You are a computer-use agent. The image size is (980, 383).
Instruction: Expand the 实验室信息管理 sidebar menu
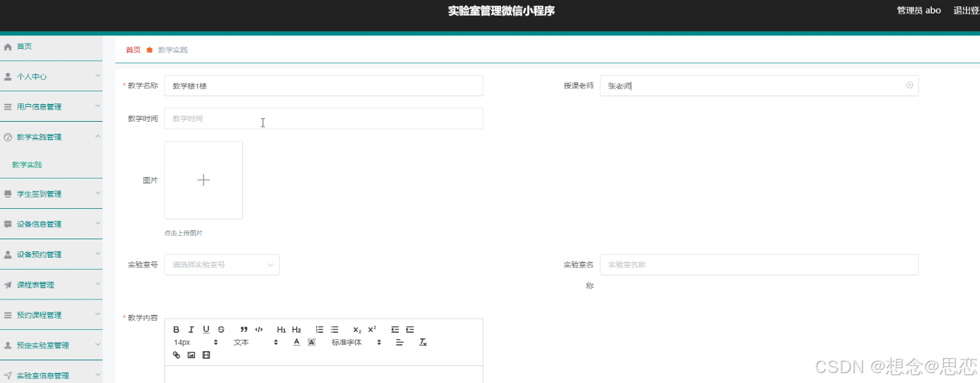51,375
